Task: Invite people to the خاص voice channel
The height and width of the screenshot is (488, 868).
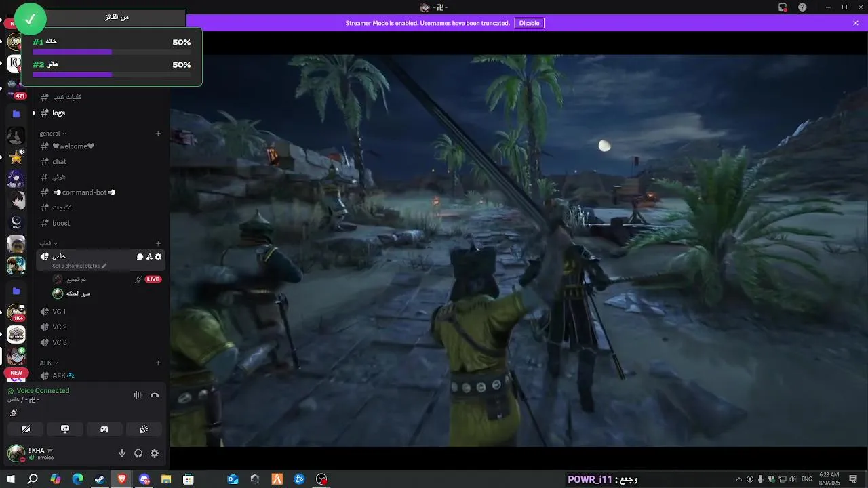Action: 149,257
